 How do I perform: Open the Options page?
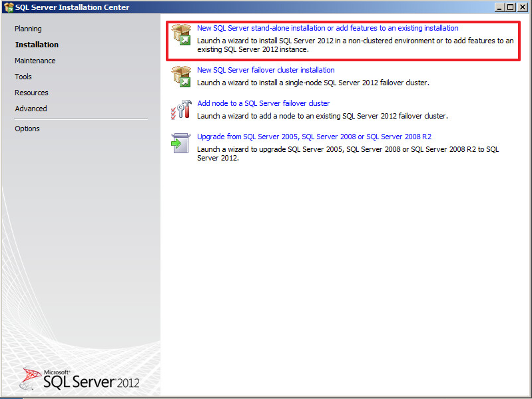pos(27,129)
